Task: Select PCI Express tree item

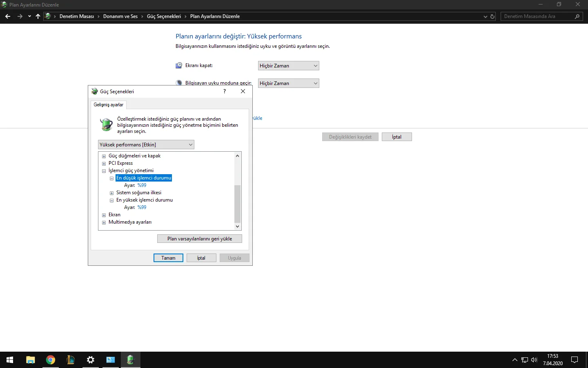Action: coord(121,163)
